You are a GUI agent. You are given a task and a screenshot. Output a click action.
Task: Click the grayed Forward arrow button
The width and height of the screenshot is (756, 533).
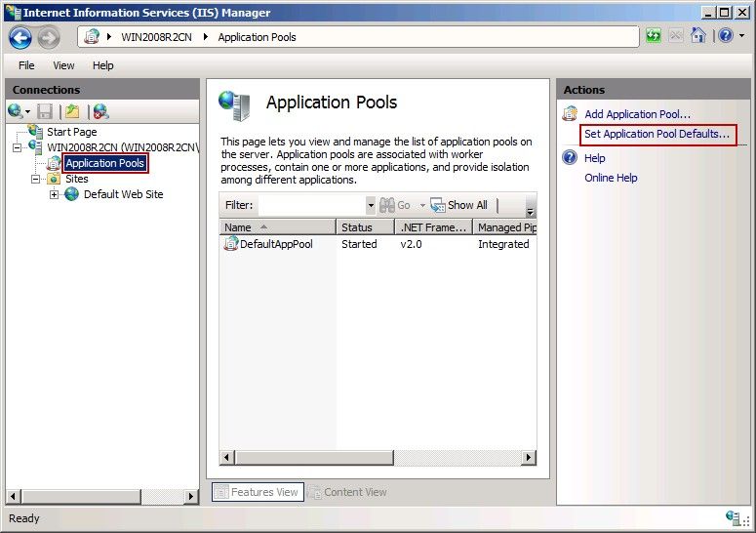(49, 38)
